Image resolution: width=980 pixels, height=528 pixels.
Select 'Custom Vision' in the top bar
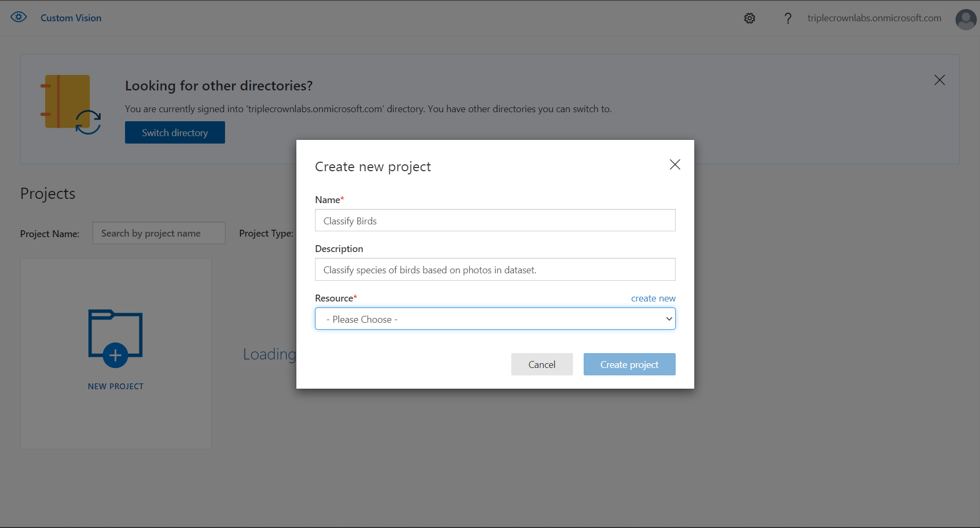tap(71, 18)
